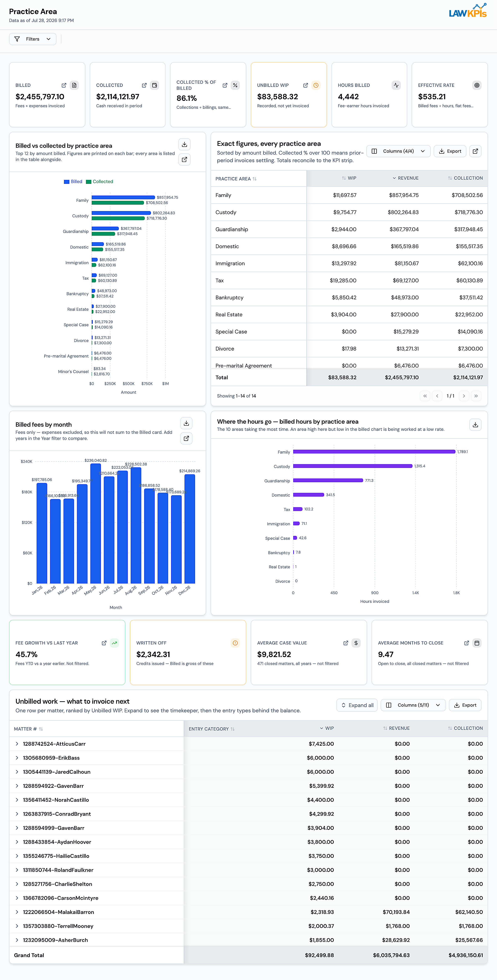The height and width of the screenshot is (980, 497).
Task: Click the Written Off warning icon
Action: 235,643
